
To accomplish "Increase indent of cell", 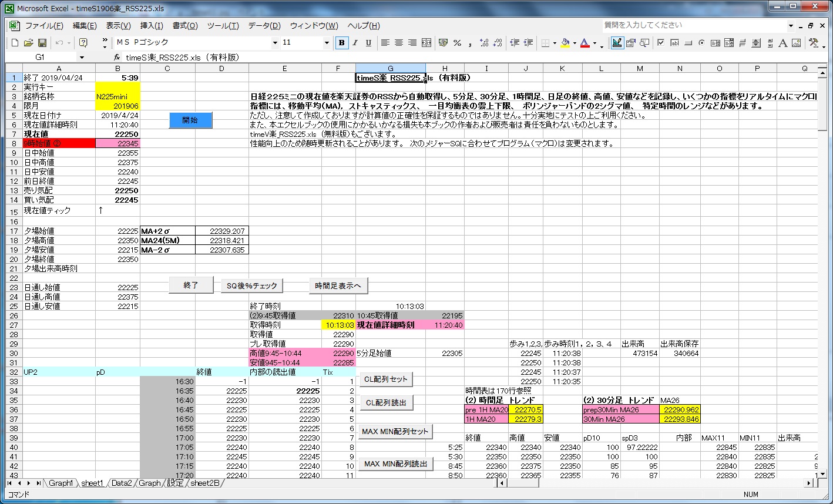I will (x=528, y=42).
